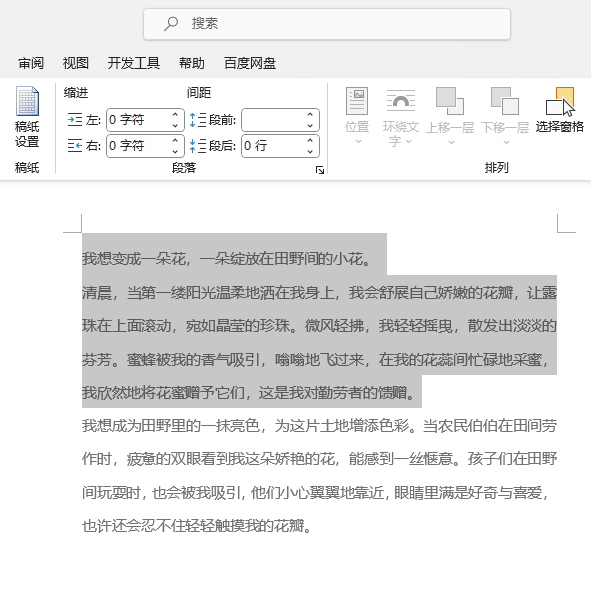Viewport: 591px width, 599px height.
Task: Decrease the left indent value
Action: click(x=175, y=125)
